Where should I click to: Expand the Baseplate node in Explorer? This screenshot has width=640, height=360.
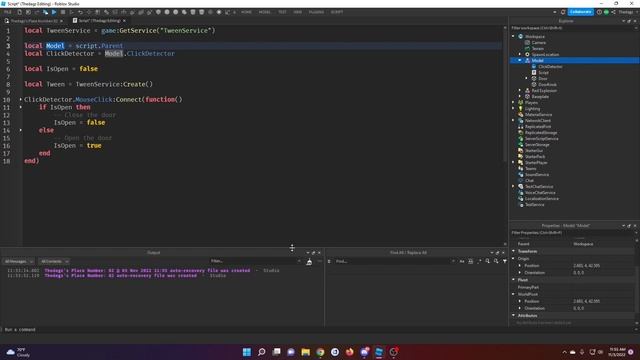(520, 96)
